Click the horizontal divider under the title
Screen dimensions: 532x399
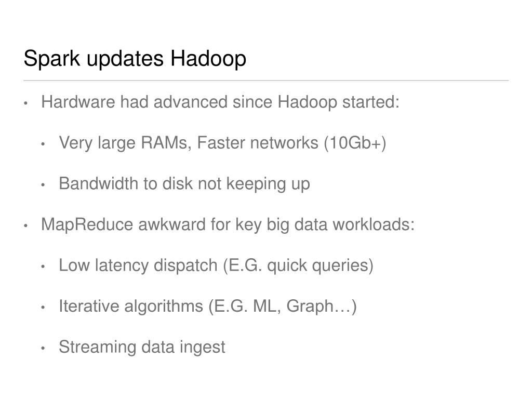tap(266, 81)
